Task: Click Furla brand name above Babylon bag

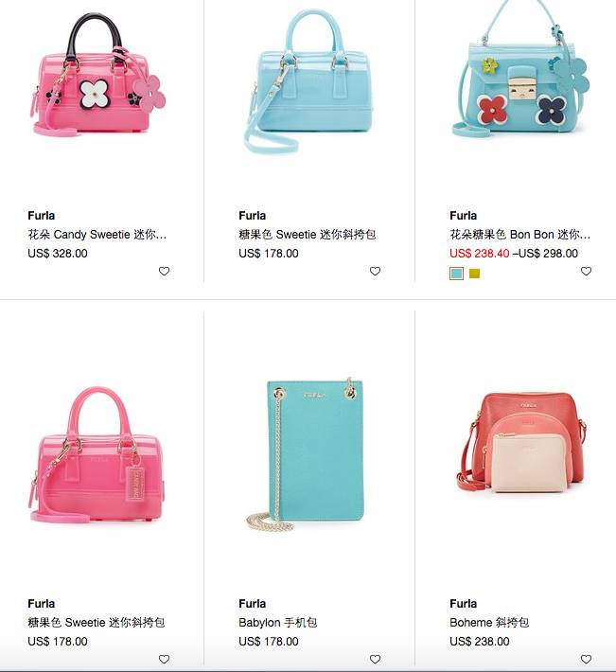Action: 253,604
